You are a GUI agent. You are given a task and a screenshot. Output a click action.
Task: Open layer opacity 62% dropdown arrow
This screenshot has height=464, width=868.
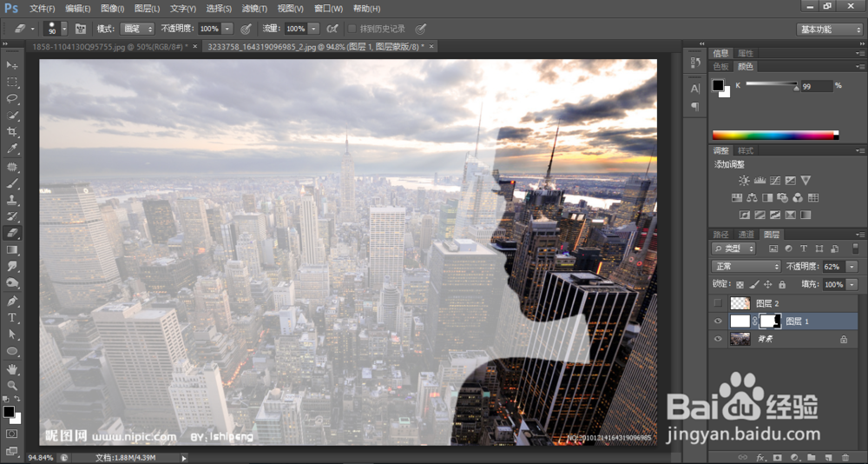(x=852, y=267)
